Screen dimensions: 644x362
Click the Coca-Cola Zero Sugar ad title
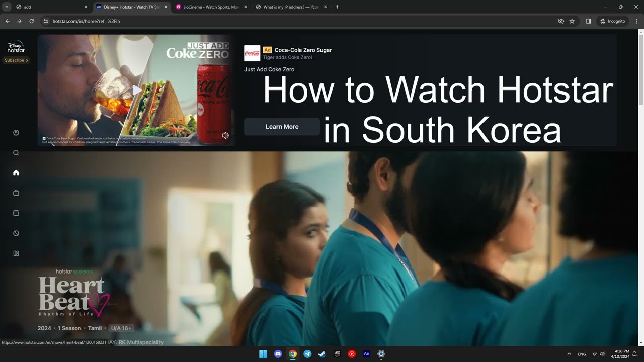click(303, 50)
